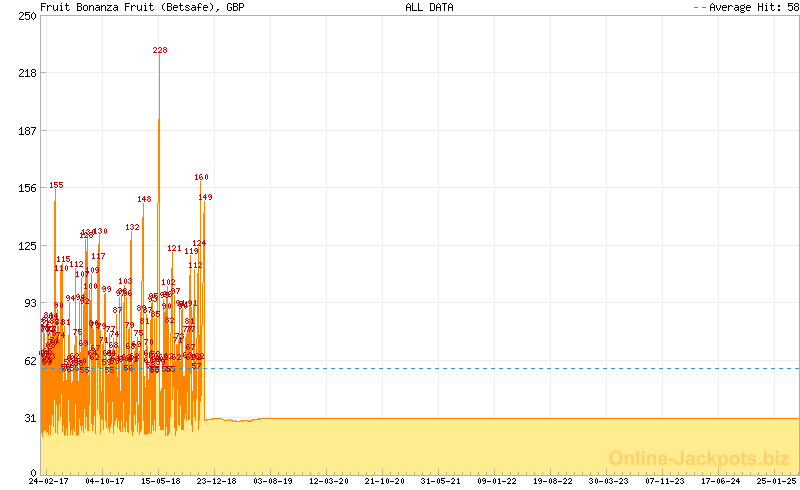Click the 121 peak label
Screen dimensions: 800x490
[x=174, y=248]
